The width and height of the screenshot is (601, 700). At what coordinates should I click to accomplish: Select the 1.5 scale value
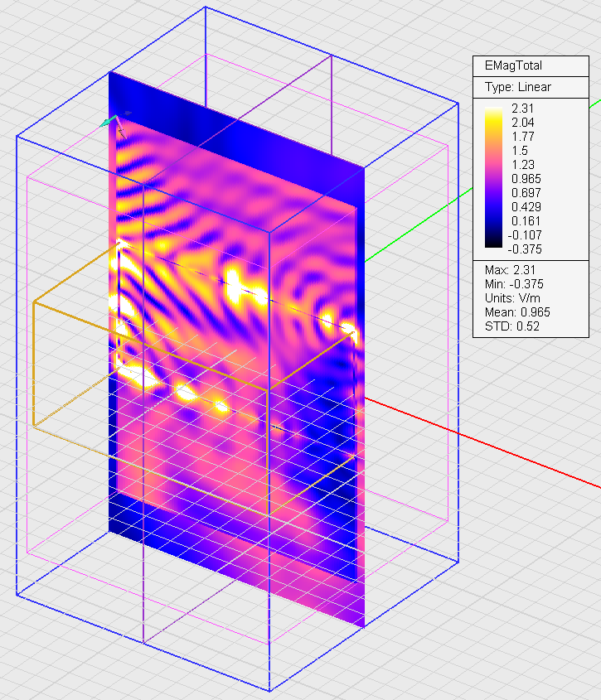coord(520,151)
